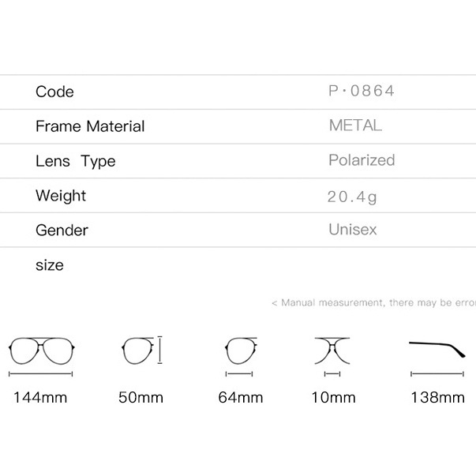Select the Polarized lens value

(362, 160)
